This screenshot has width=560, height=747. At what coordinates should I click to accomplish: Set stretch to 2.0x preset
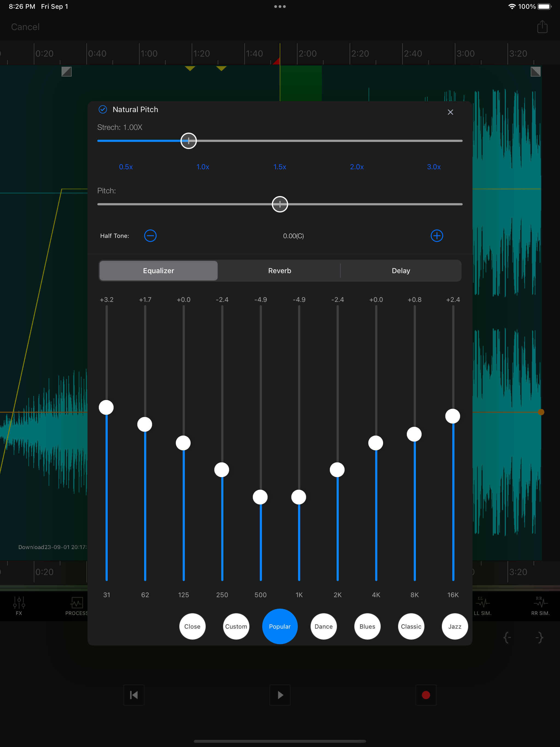coord(357,167)
